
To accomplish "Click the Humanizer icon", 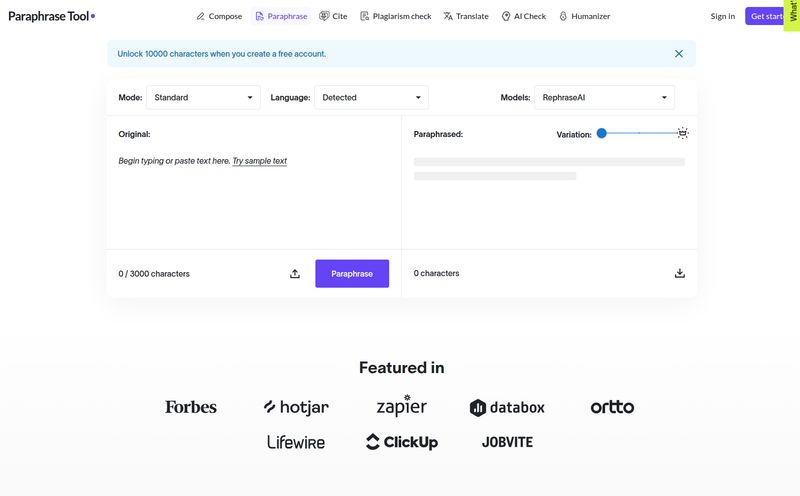I will coord(563,16).
